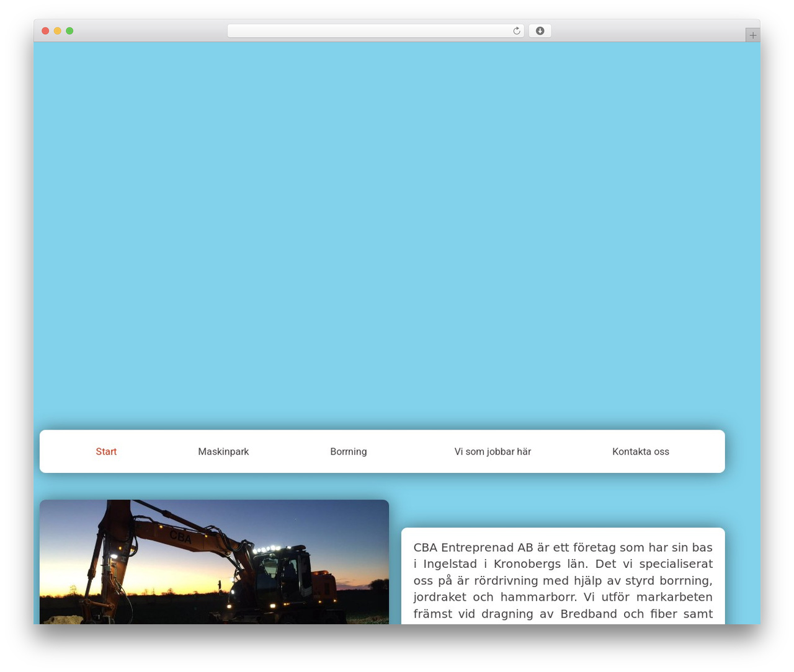Click the CBA excavator sunset photo
Screen dimensions: 794x672
[214, 562]
